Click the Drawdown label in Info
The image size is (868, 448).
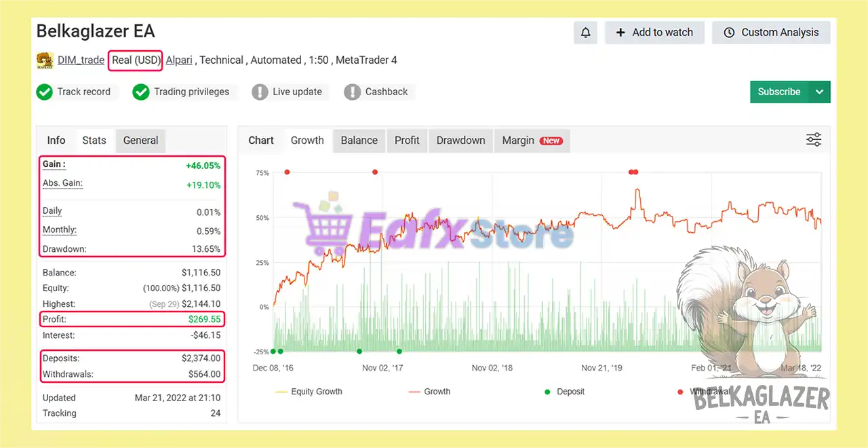64,249
